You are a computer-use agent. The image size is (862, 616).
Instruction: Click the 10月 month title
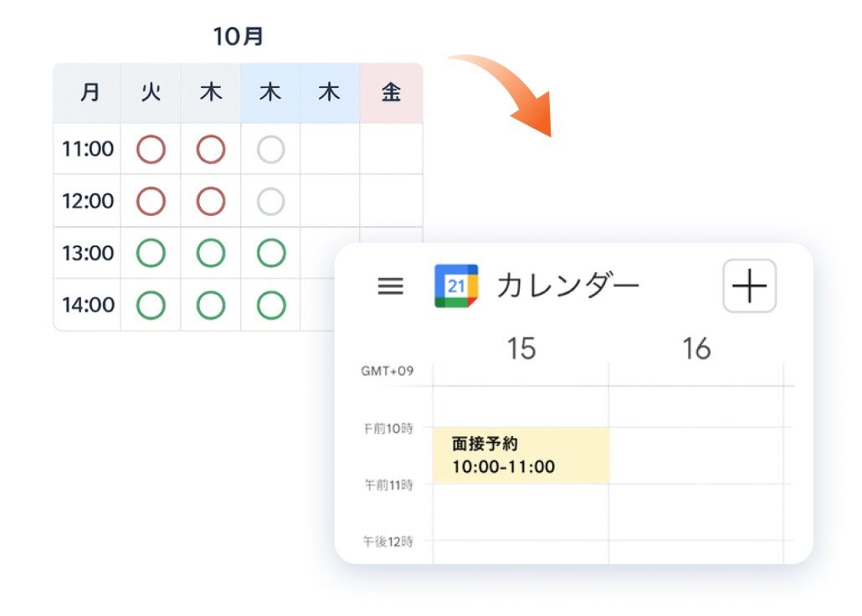coord(238,37)
